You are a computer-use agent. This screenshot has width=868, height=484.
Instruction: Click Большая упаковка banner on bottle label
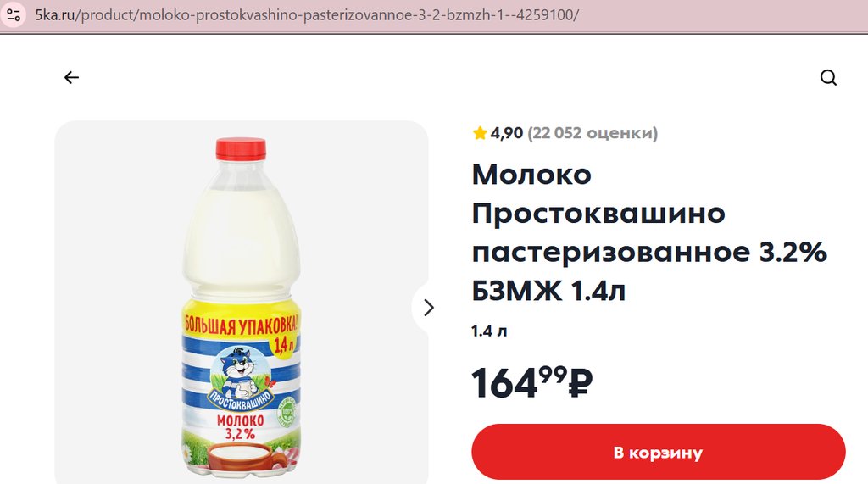tap(240, 325)
